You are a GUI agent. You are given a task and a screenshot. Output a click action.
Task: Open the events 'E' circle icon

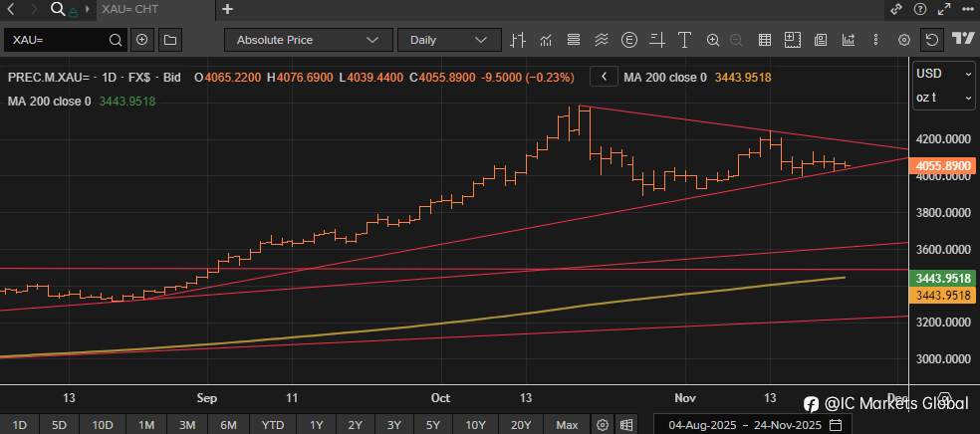629,40
